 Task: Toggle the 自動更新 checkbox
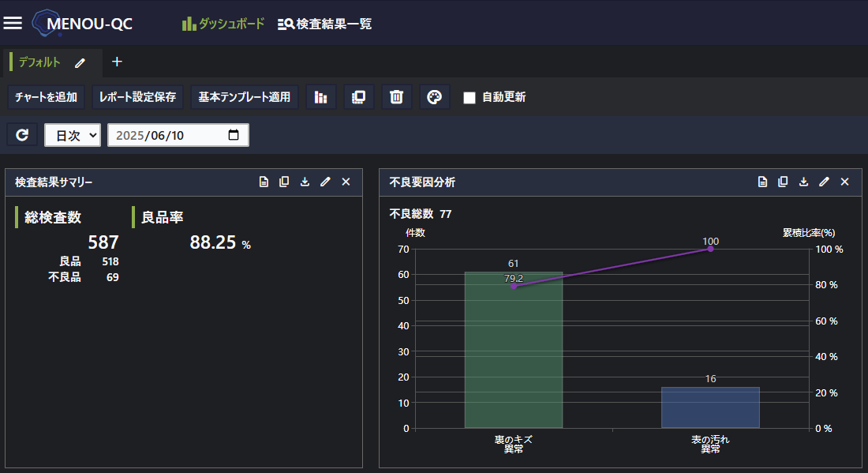(x=470, y=98)
